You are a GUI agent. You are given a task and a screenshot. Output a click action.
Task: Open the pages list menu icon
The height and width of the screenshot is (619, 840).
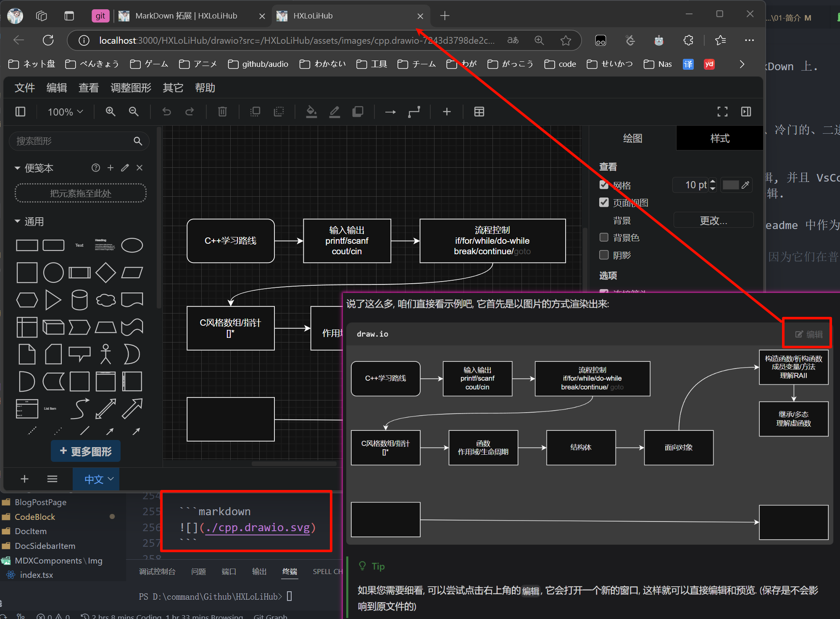(52, 479)
